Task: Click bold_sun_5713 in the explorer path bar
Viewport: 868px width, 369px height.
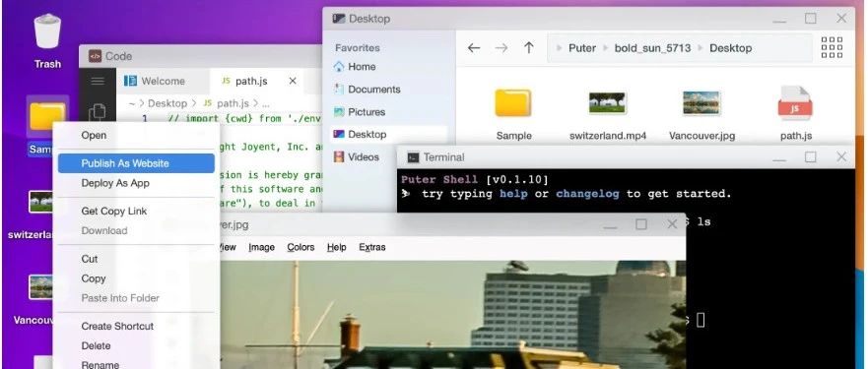Action: pos(652,48)
